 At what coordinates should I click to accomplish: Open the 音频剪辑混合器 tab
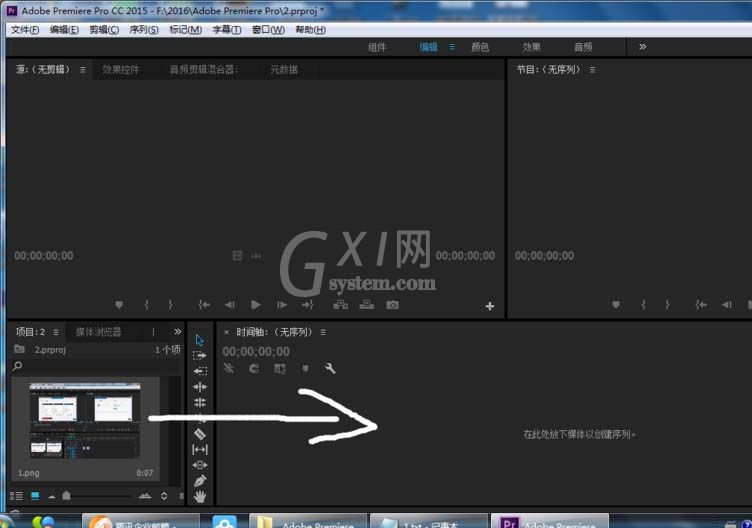click(x=204, y=70)
